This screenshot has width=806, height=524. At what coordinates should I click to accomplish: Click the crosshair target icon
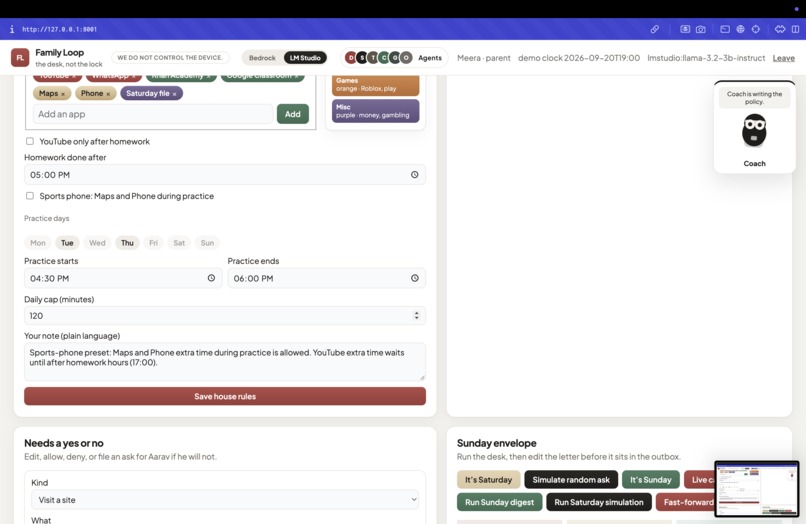coord(756,29)
